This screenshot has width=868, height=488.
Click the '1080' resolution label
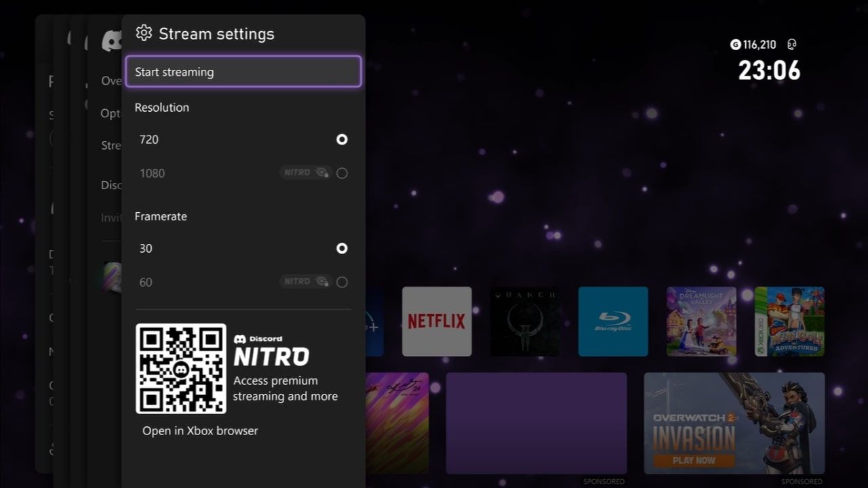(152, 173)
